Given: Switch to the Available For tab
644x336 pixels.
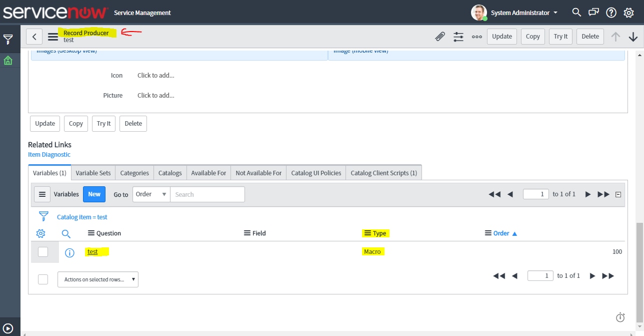Looking at the screenshot, I should 208,173.
